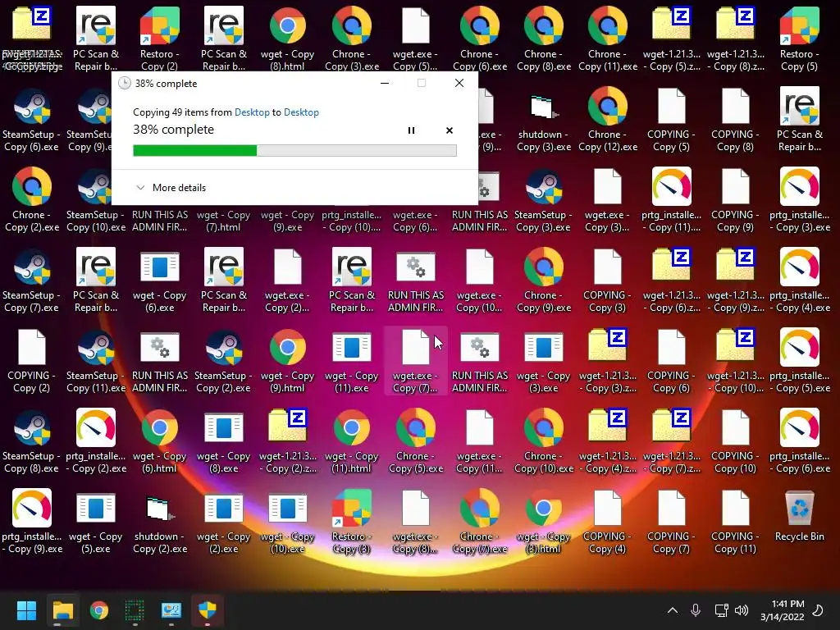Click the green copy progress bar
Viewport: 840px width, 630px height.
[x=294, y=151]
